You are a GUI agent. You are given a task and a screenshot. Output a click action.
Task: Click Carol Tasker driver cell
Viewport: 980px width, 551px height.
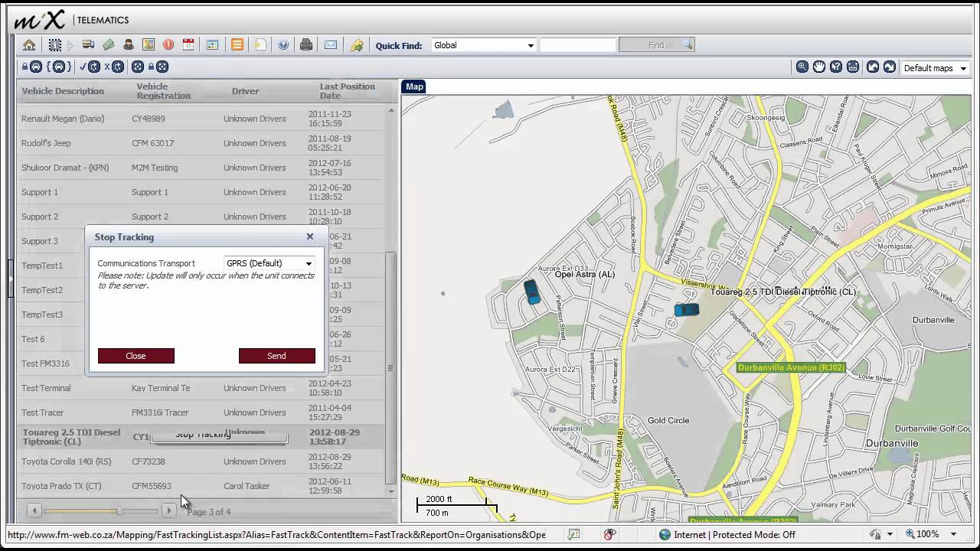(247, 486)
